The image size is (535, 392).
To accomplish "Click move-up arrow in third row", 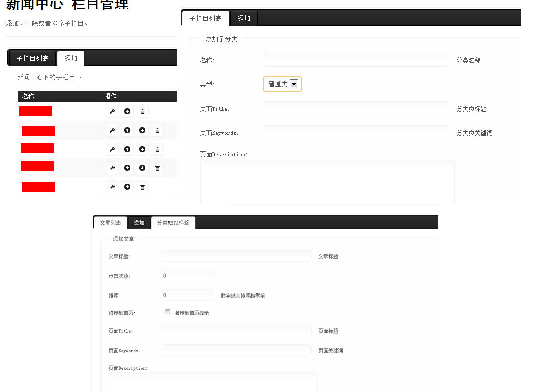I will [x=127, y=149].
